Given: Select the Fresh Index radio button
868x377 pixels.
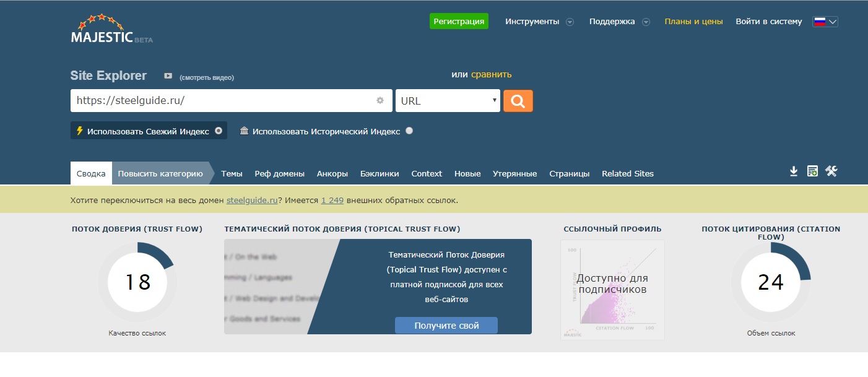Looking at the screenshot, I should pyautogui.click(x=219, y=131).
